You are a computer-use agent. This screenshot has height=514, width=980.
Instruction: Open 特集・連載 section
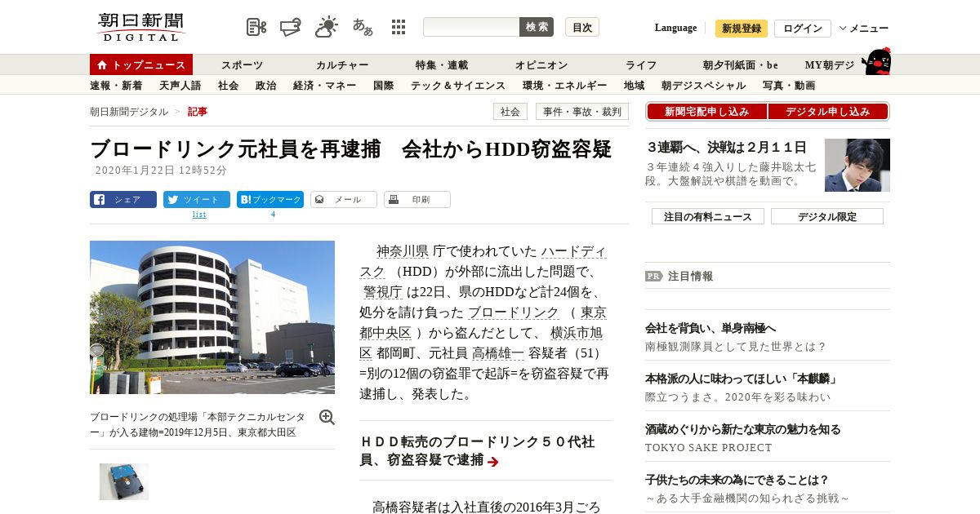coord(442,65)
